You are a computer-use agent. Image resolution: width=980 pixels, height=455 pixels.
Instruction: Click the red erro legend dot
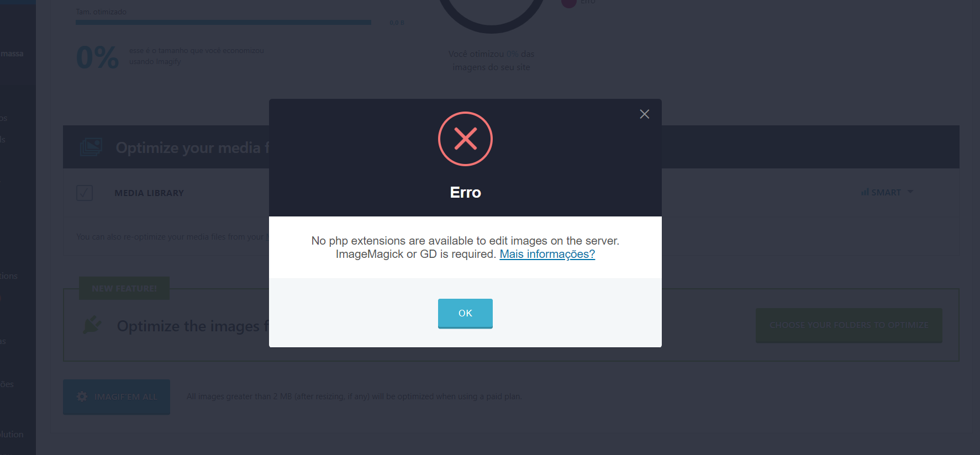tap(569, 2)
